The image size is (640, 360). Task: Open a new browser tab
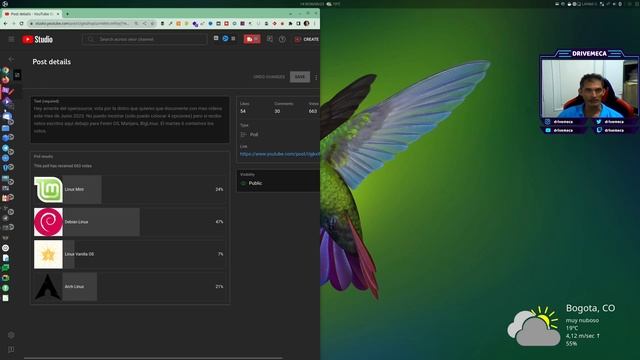[x=67, y=14]
